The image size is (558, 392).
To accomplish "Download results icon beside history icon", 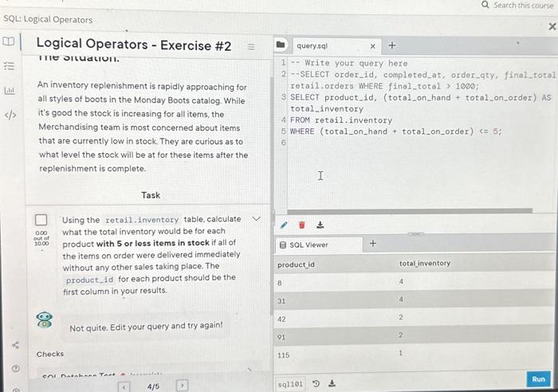I will coord(332,383).
